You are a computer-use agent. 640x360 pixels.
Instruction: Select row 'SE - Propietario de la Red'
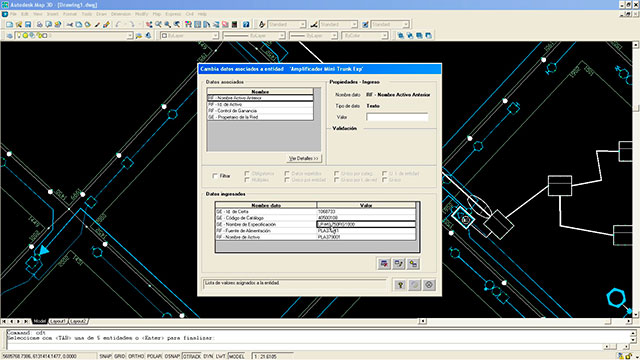[x=260, y=117]
